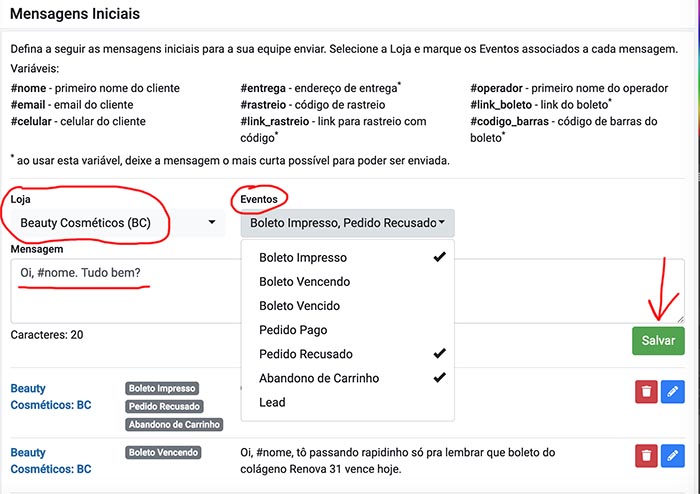Choose Pedido Pago from the events list
The height and width of the screenshot is (494, 700).
point(347,330)
